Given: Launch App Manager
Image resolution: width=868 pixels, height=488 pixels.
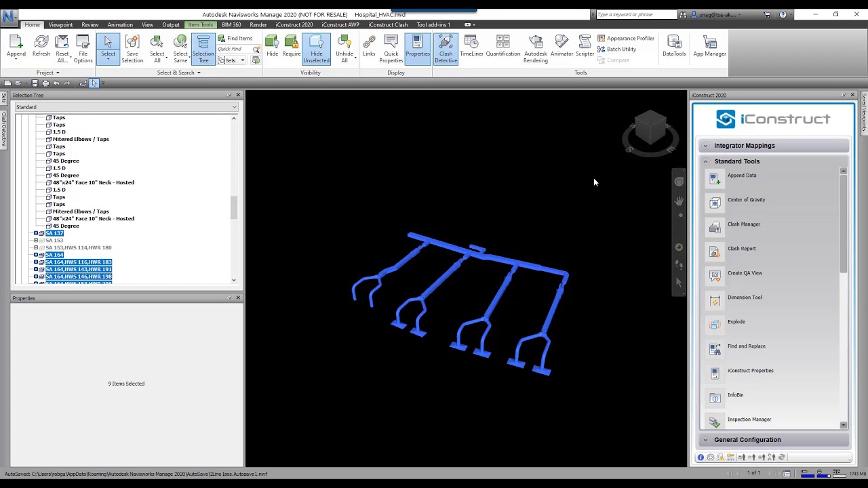Looking at the screenshot, I should point(710,45).
